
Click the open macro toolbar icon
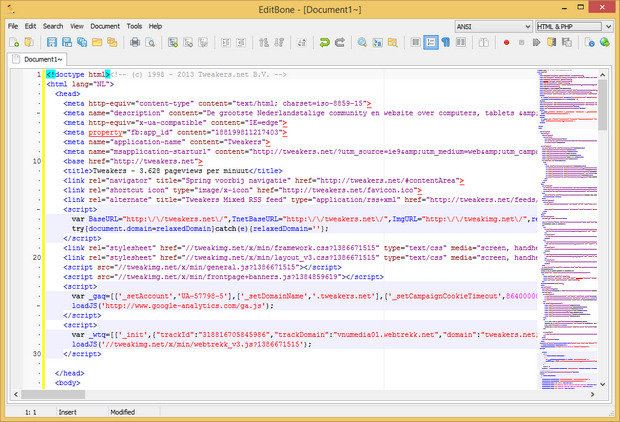(552, 42)
